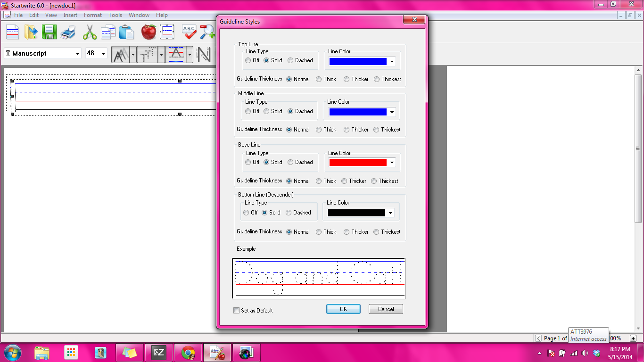The height and width of the screenshot is (362, 644).
Task: Save the document with the floppy icon
Action: [x=49, y=32]
